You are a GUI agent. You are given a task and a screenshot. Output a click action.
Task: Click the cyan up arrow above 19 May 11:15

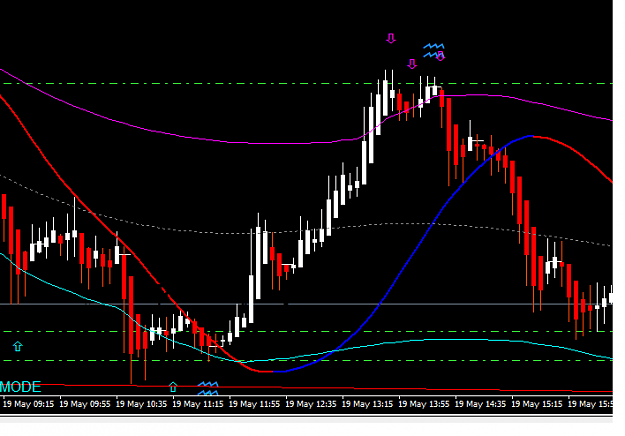point(173,387)
